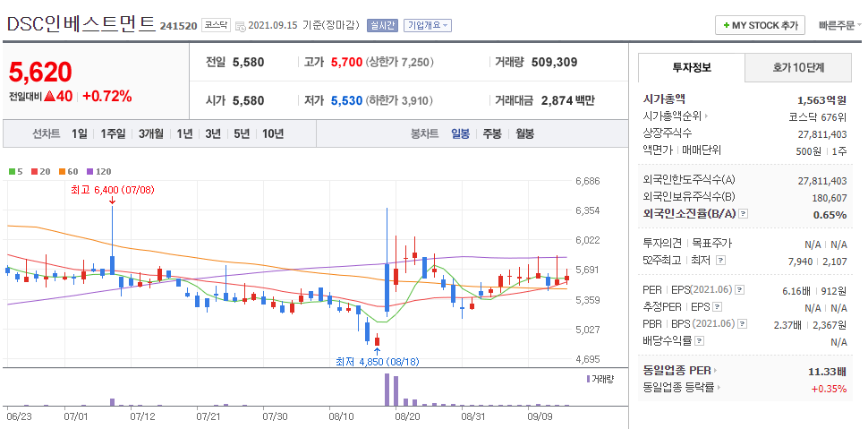Click the current price 5,620
868x429 pixels.
pyautogui.click(x=40, y=72)
